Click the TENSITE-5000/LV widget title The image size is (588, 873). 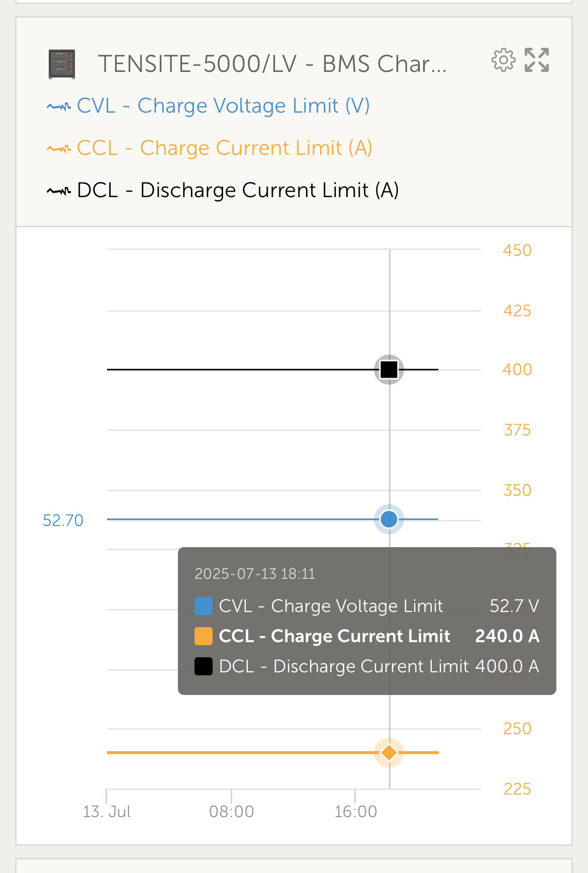click(x=272, y=64)
